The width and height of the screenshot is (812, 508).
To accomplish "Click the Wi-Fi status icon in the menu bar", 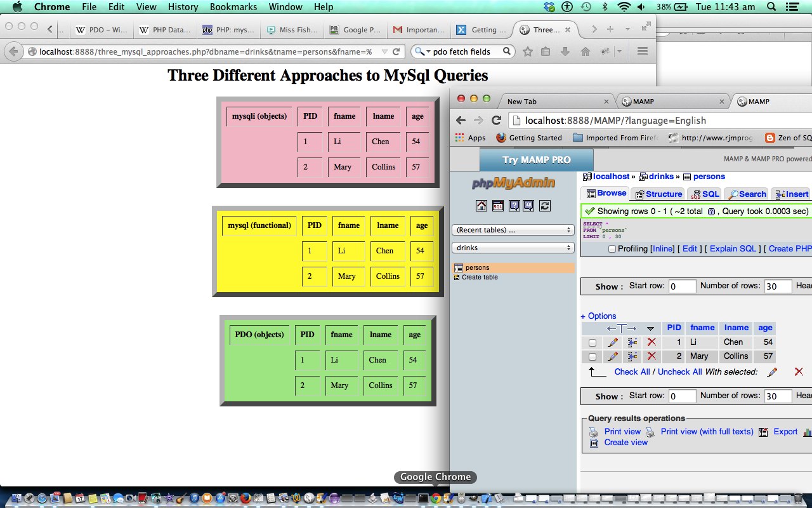I will (624, 7).
